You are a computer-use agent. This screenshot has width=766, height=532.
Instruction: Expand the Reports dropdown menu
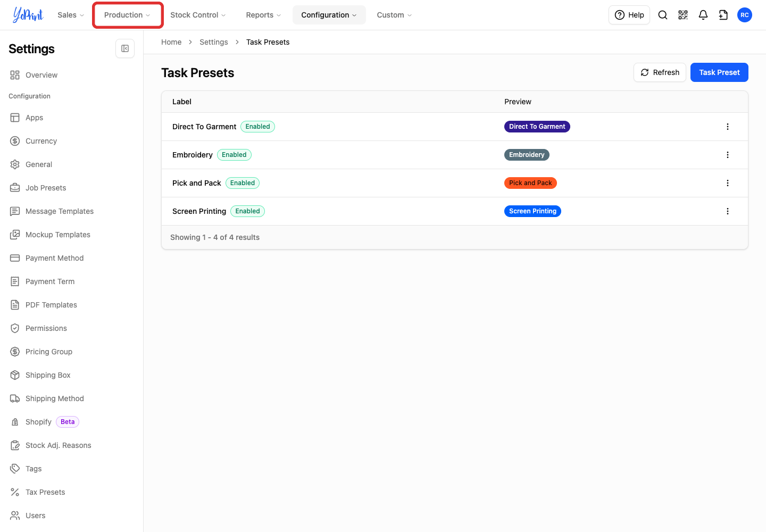coord(263,15)
